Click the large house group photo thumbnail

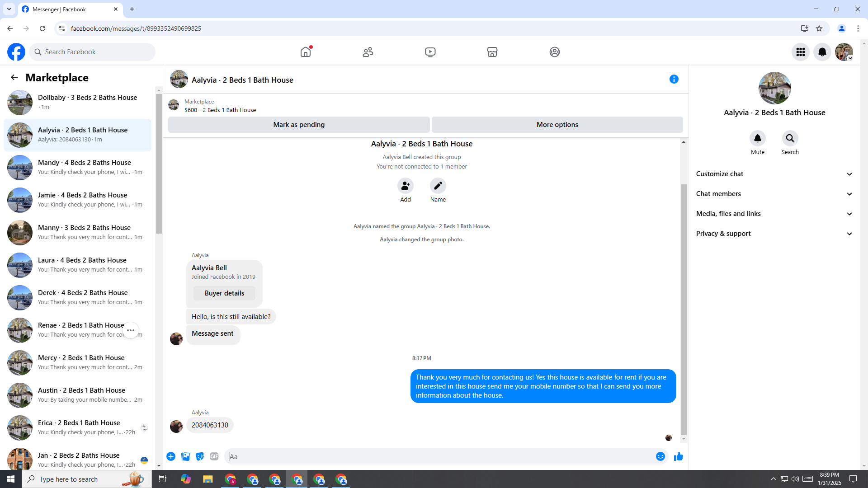tap(775, 88)
